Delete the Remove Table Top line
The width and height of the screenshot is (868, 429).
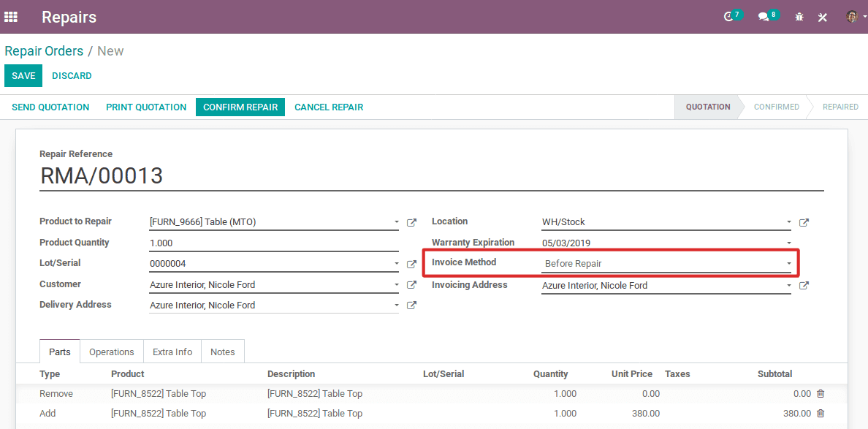pos(821,394)
